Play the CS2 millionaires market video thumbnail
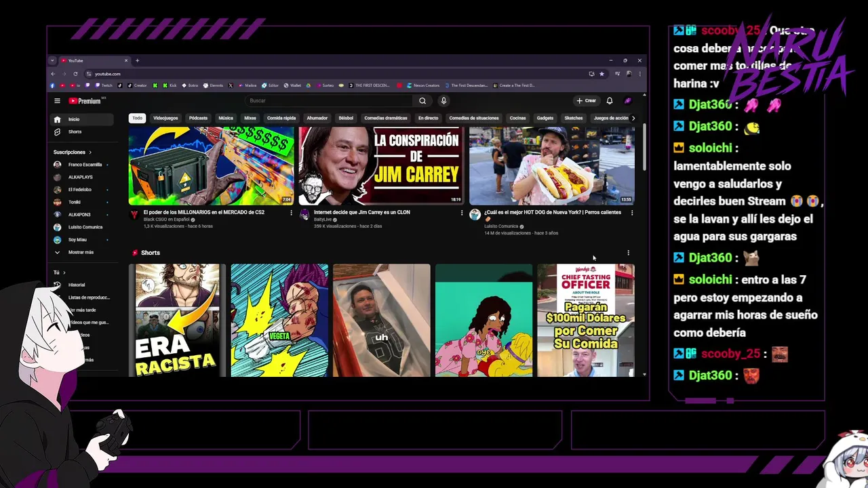The width and height of the screenshot is (868, 488). coord(211,165)
